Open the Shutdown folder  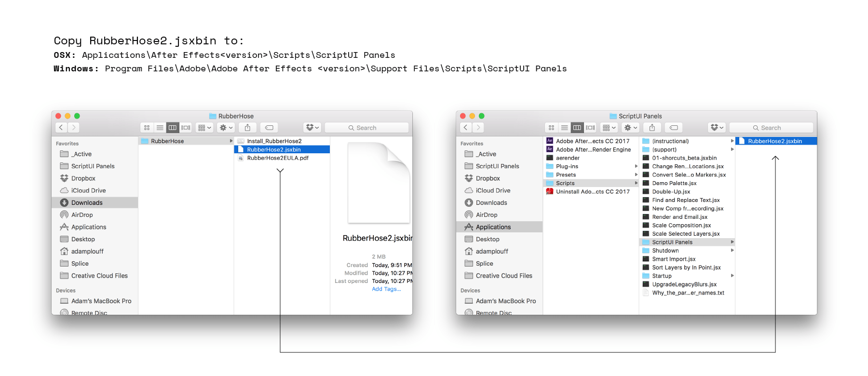[687, 251]
